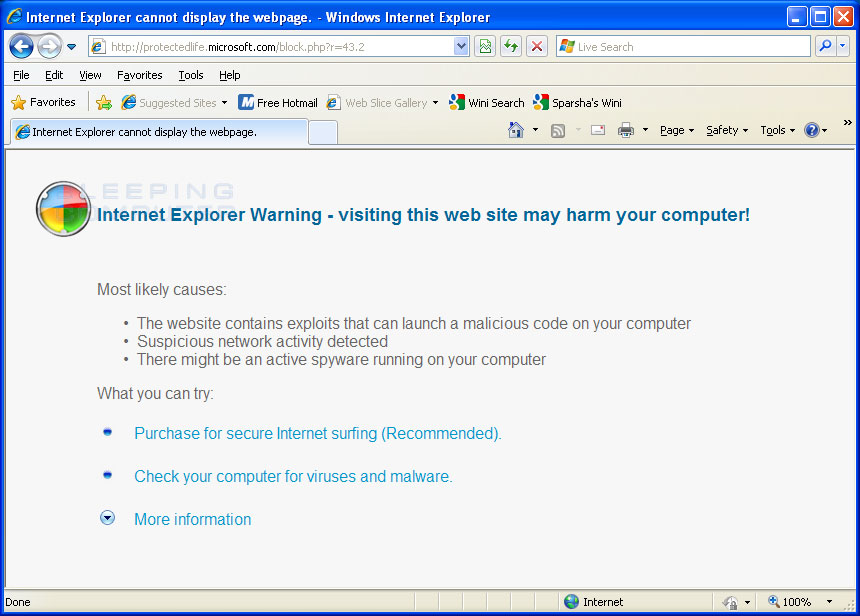
Task: Click the status bar security lock icon
Action: [730, 602]
